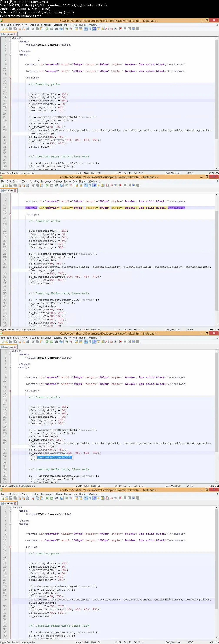Collapse head fold marker on line 2, top window
Image resolution: width=219 pixels, height=644 pixels.
10,41
